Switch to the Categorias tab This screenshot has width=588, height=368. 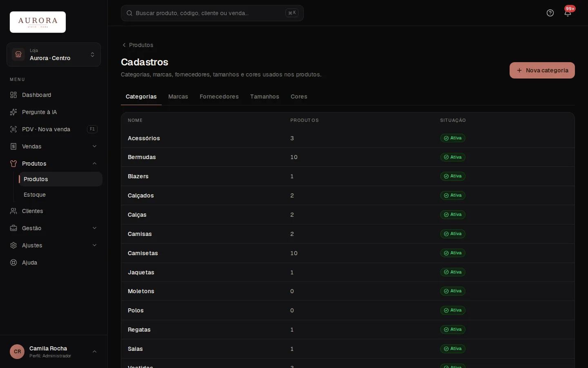pyautogui.click(x=141, y=96)
